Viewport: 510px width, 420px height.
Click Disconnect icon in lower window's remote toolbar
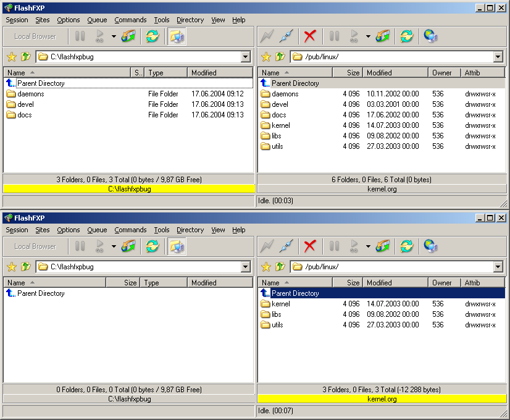(x=286, y=246)
